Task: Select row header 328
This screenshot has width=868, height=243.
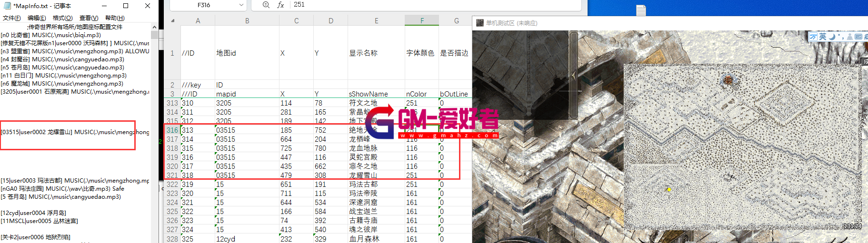Action: [x=172, y=238]
